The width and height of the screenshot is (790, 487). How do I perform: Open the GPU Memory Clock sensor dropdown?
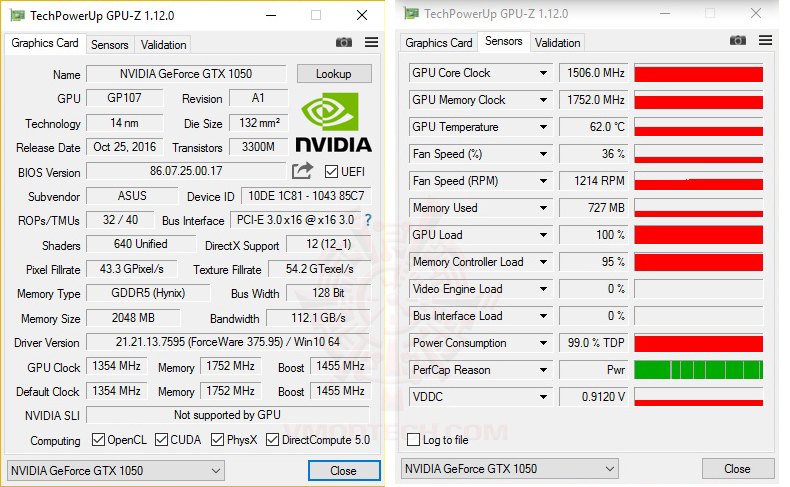point(543,100)
